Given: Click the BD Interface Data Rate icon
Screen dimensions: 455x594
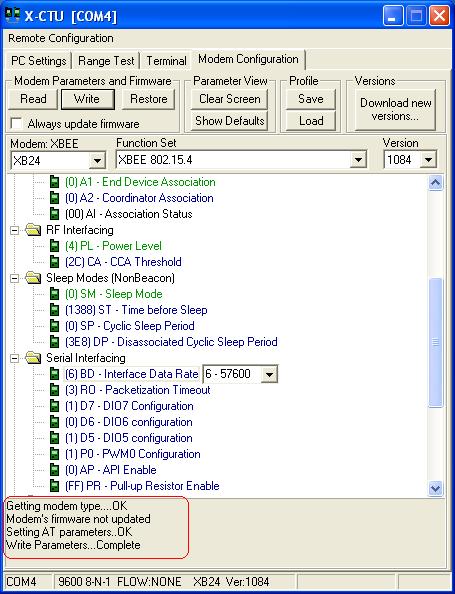Looking at the screenshot, I should coord(55,374).
